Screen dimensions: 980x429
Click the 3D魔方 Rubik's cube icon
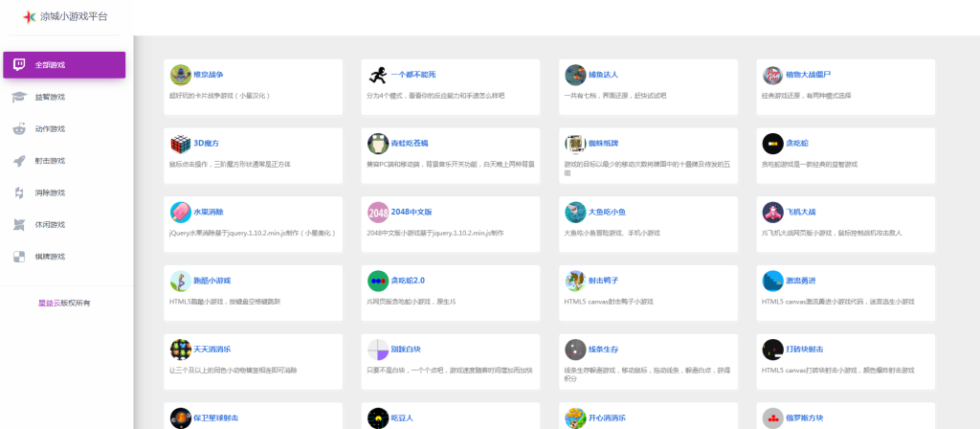(x=180, y=144)
